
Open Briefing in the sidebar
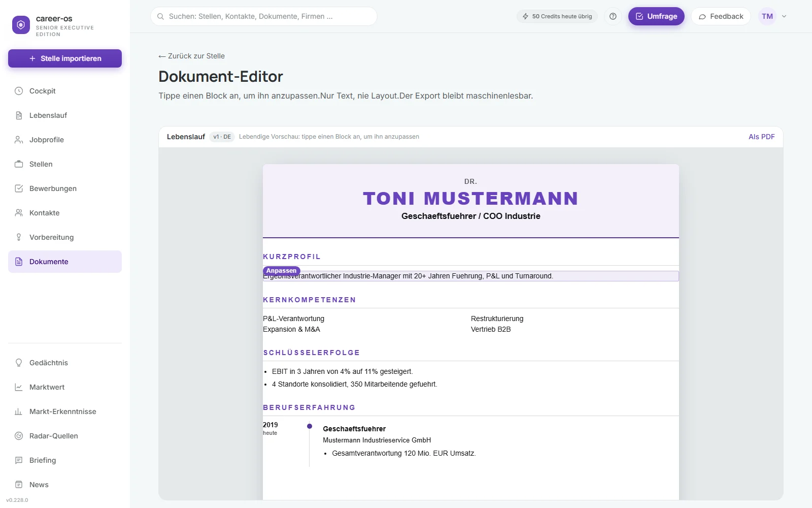[65, 460]
